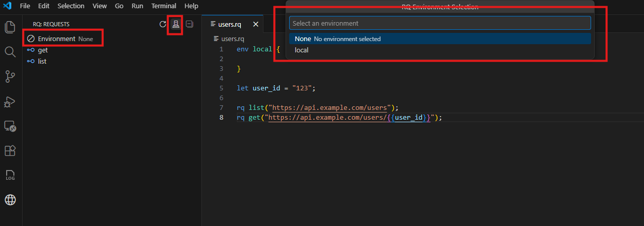
Task: Click line number 8 in gutter
Action: click(221, 118)
